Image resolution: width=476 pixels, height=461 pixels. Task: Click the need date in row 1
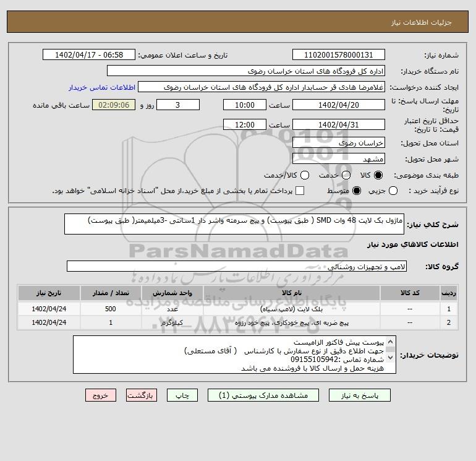click(x=49, y=309)
